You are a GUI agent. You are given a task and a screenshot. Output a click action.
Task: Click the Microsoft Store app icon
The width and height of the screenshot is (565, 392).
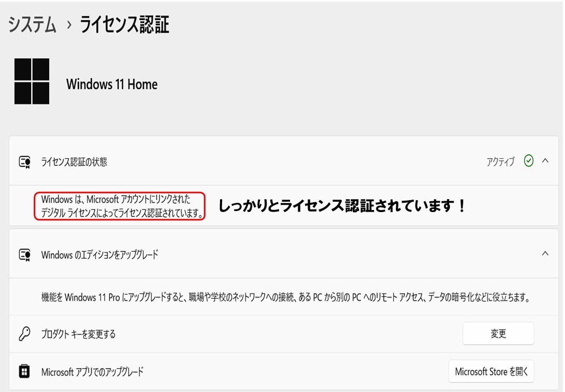click(24, 371)
